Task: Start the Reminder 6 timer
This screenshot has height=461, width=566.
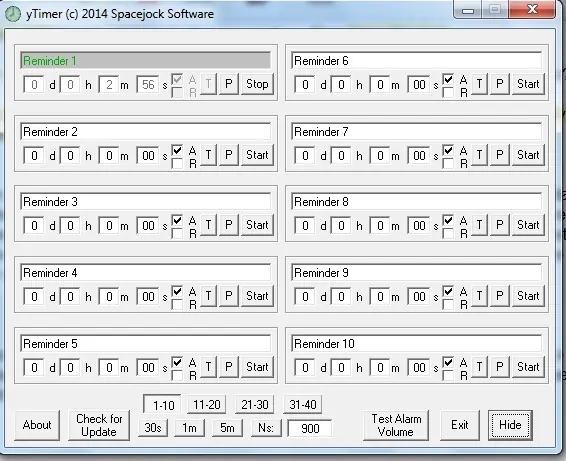Action: click(x=528, y=84)
